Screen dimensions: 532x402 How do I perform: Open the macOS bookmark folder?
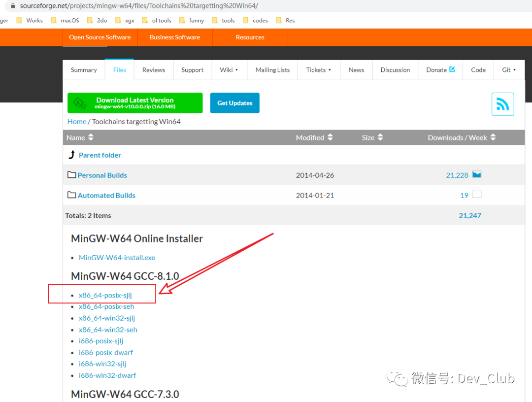coord(65,20)
